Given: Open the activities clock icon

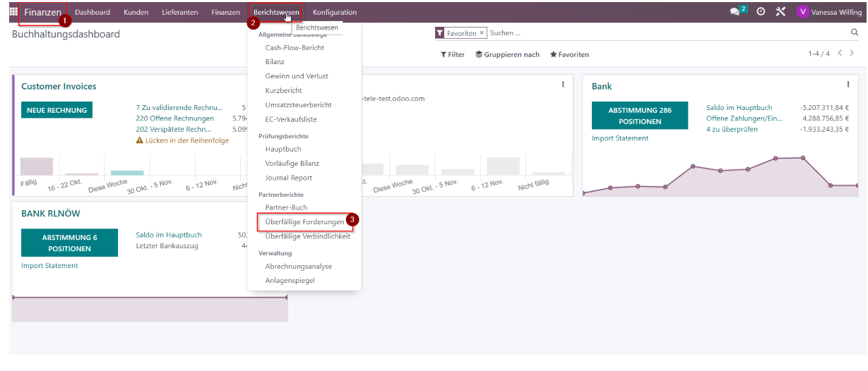Looking at the screenshot, I should pyautogui.click(x=761, y=12).
